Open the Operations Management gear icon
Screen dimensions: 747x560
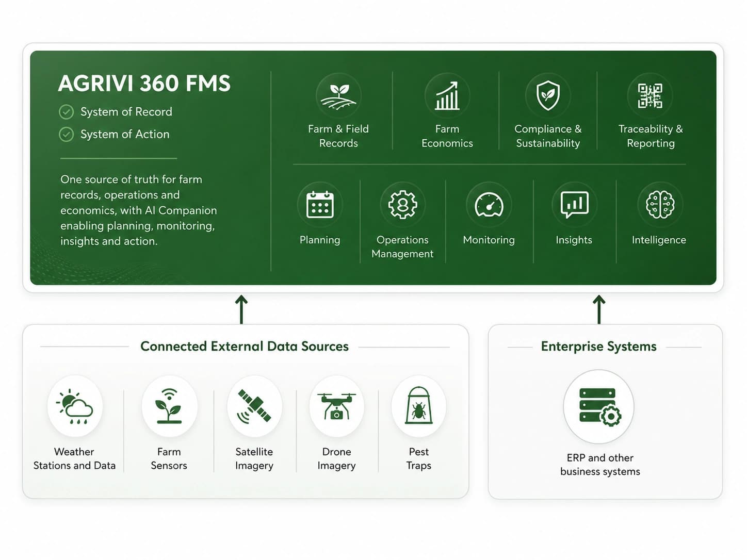pos(402,205)
